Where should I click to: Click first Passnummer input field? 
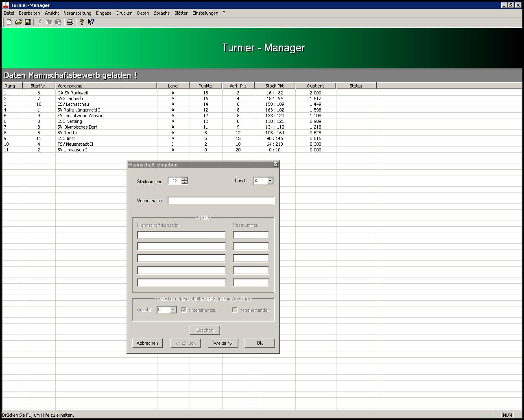point(251,235)
